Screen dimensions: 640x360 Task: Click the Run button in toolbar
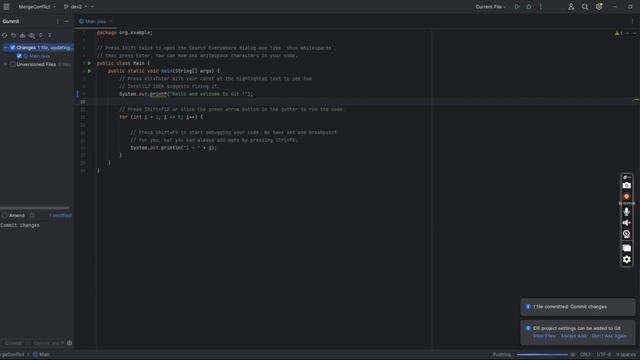point(517,7)
